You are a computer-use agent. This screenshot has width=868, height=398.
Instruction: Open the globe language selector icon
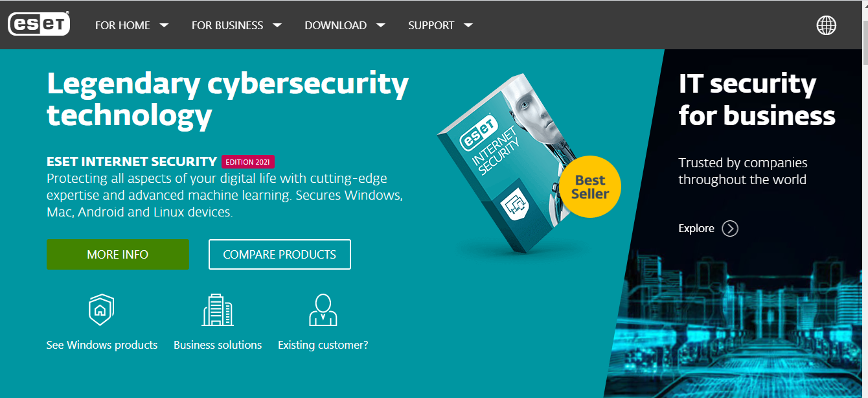click(826, 25)
